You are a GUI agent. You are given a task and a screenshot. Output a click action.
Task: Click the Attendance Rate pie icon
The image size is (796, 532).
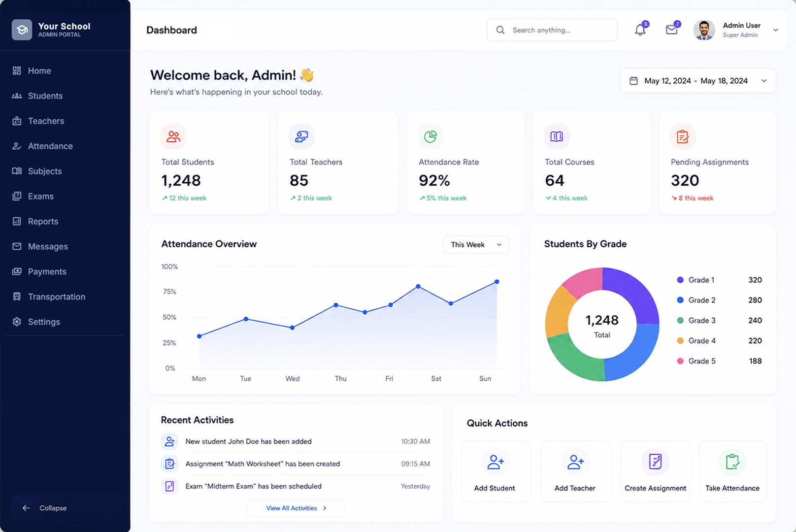point(431,136)
